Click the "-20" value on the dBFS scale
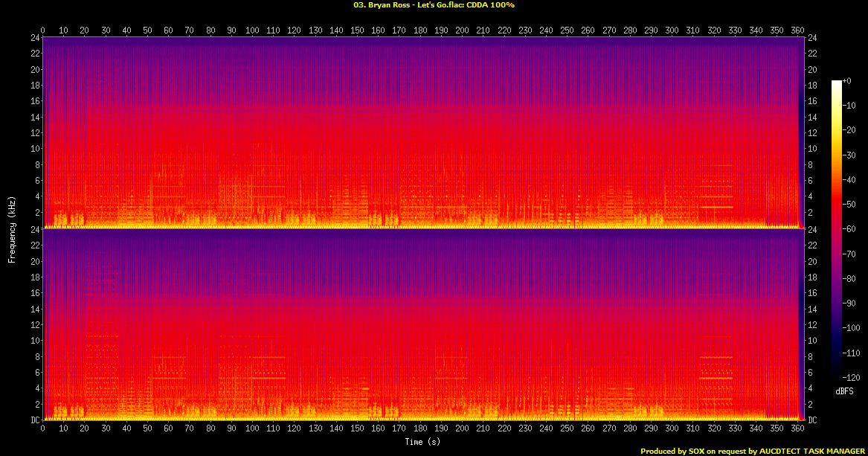The image size is (868, 456). coord(849,130)
